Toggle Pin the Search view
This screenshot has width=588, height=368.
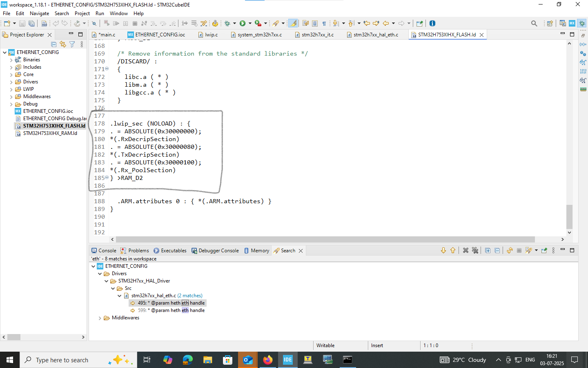544,251
